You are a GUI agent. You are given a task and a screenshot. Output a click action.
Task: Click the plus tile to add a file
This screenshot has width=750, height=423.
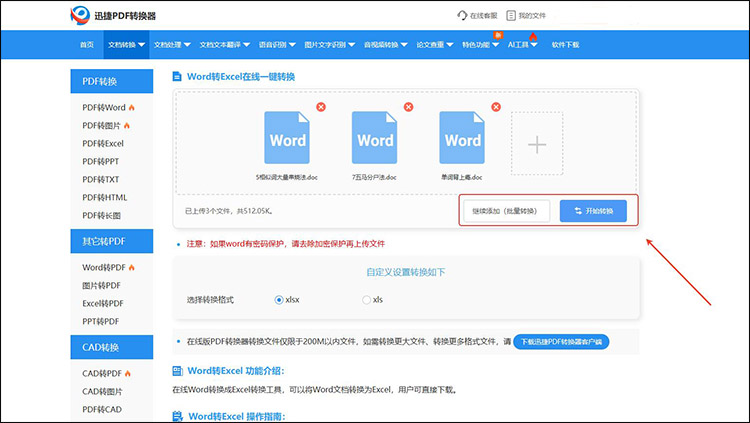(x=537, y=144)
